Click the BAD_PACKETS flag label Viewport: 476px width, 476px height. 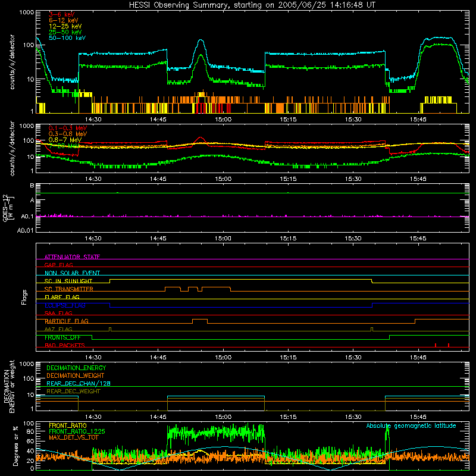pos(65,345)
